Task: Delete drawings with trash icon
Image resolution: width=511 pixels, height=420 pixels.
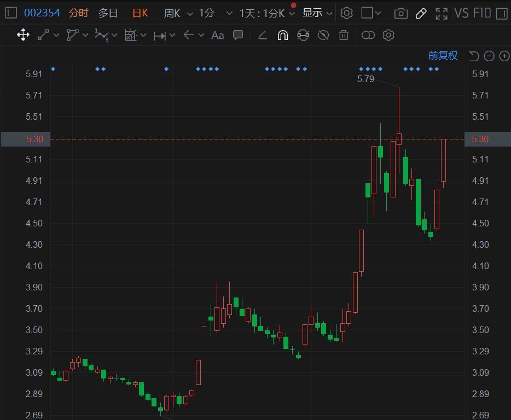Action: 344,35
